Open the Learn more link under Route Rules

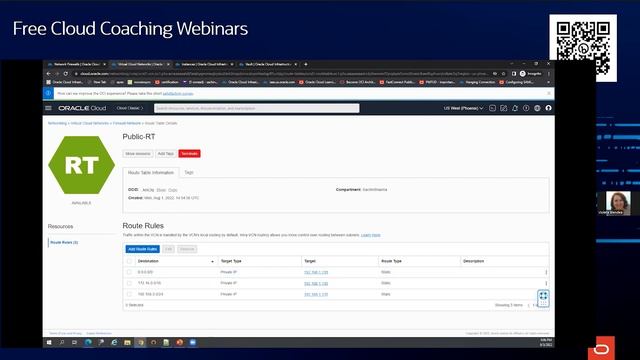click(x=371, y=235)
